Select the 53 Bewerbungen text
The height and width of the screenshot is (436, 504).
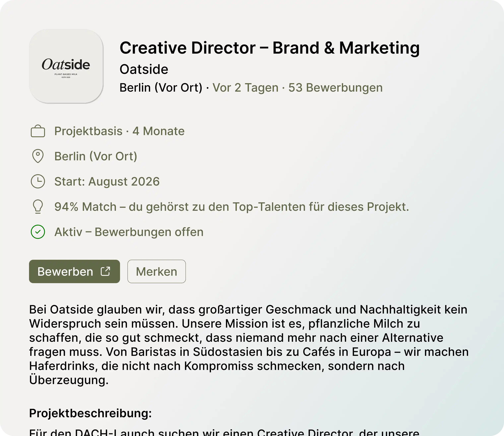coord(335,88)
